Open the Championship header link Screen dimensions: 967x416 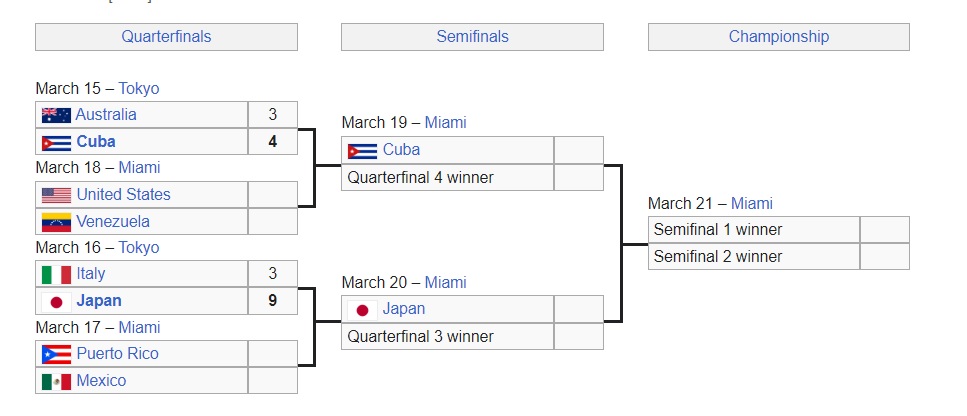(x=778, y=37)
